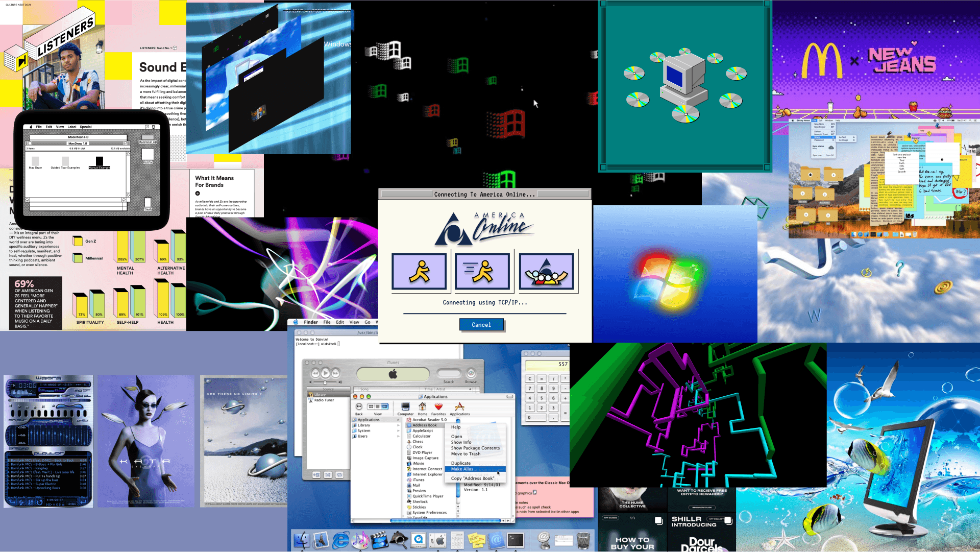The width and height of the screenshot is (980, 552).
Task: Open the Trash in the OS X dock
Action: point(583,540)
